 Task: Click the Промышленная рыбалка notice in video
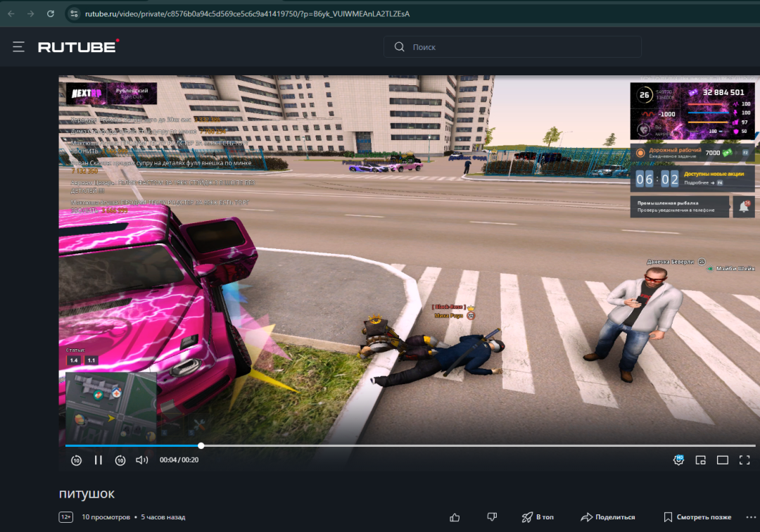(680, 207)
